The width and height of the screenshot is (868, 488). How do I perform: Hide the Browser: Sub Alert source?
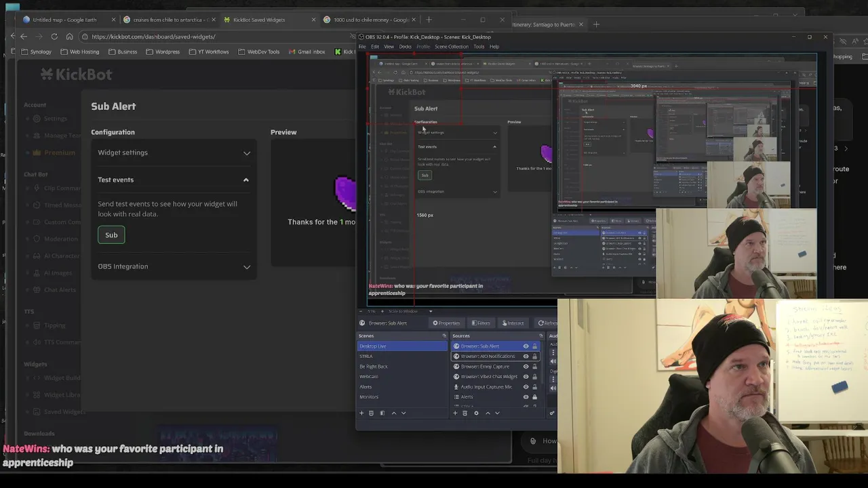tap(526, 346)
